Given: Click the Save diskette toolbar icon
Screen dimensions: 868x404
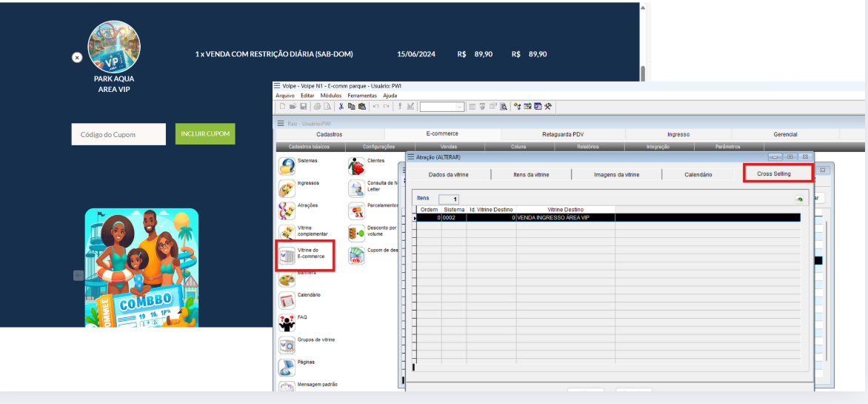Looking at the screenshot, I should (x=303, y=107).
